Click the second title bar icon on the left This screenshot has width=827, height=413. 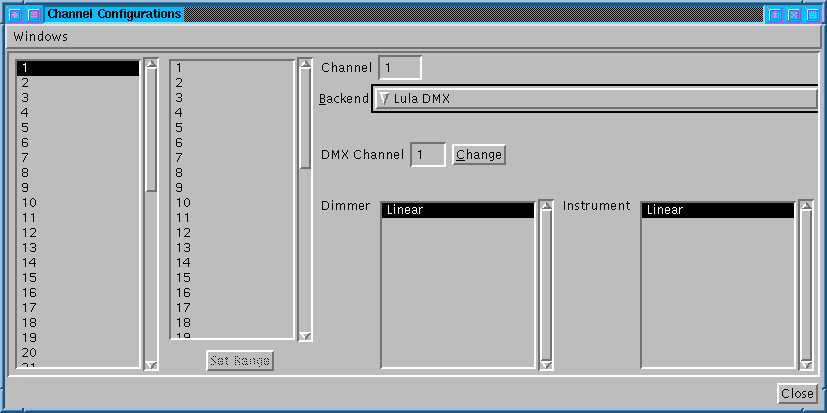click(x=34, y=15)
